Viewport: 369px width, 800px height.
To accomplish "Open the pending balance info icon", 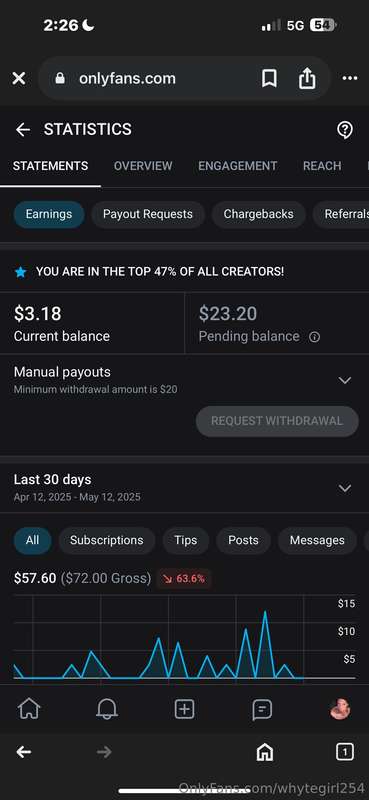I will pos(315,337).
